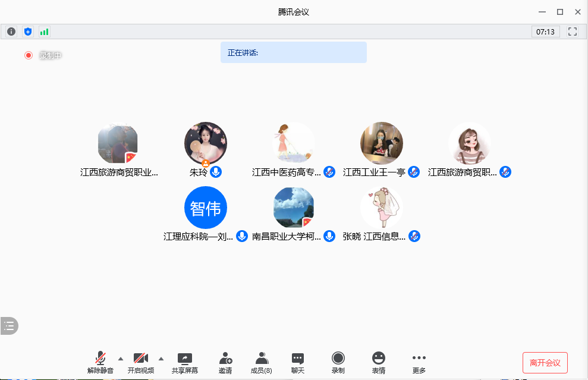Click muted mic icon beside 江西工业王一亭
The width and height of the screenshot is (588, 380).
point(414,172)
